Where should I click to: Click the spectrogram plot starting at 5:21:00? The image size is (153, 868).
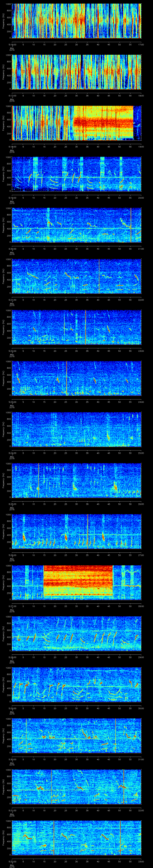(77, 276)
